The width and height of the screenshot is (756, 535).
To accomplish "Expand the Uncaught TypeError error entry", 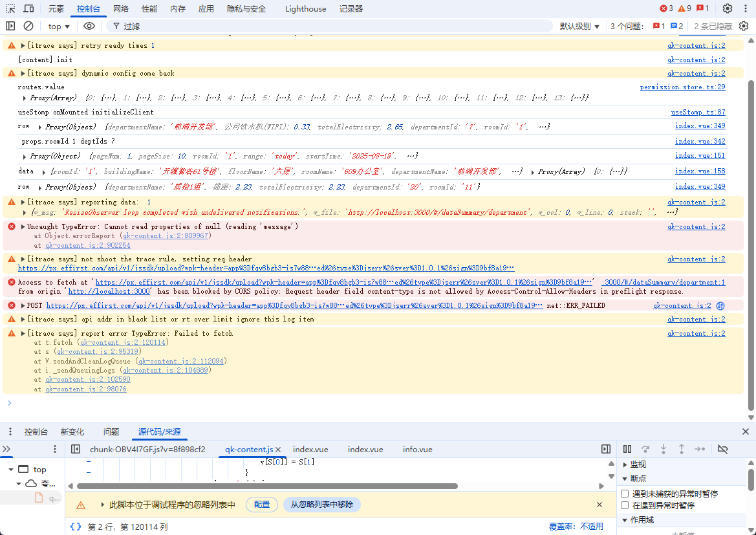I will tap(23, 226).
